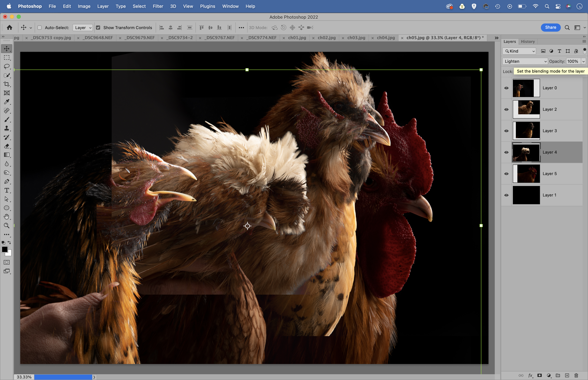Hide Layer 5 with eye icon
This screenshot has width=588, height=380.
pos(506,174)
